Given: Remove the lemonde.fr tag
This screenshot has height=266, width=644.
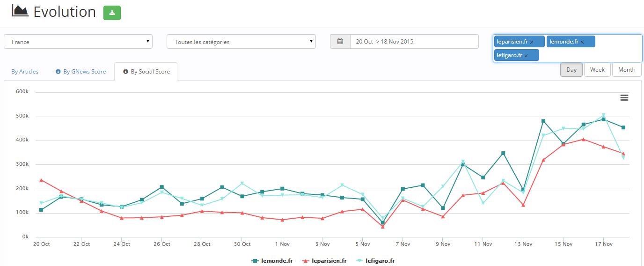Looking at the screenshot, I should click(582, 42).
